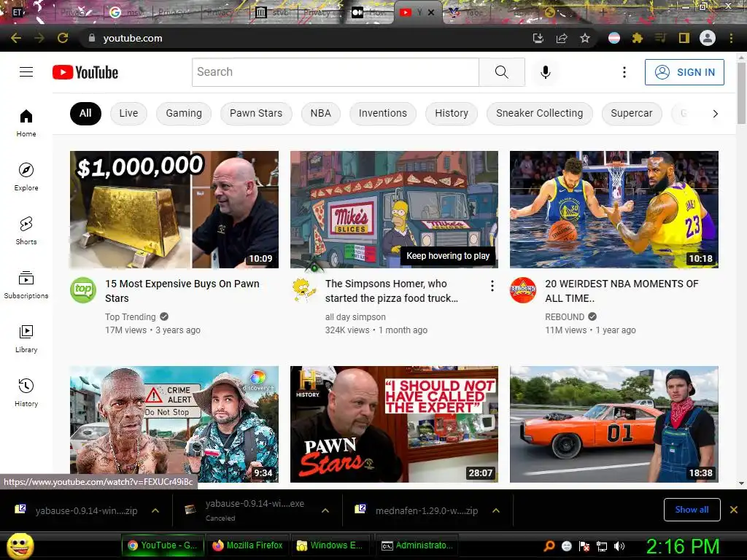Open Explore in the sidebar
This screenshot has width=747, height=560.
pyautogui.click(x=26, y=176)
